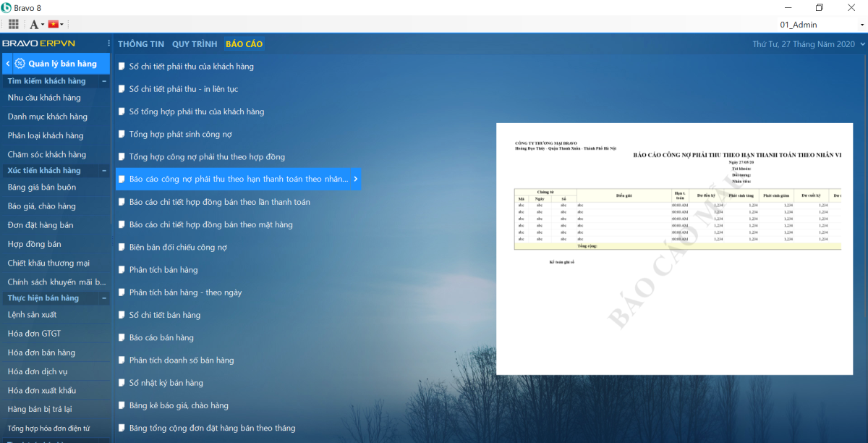
Task: Open Tổng hợp phát sinh công nợ report
Action: click(x=180, y=134)
